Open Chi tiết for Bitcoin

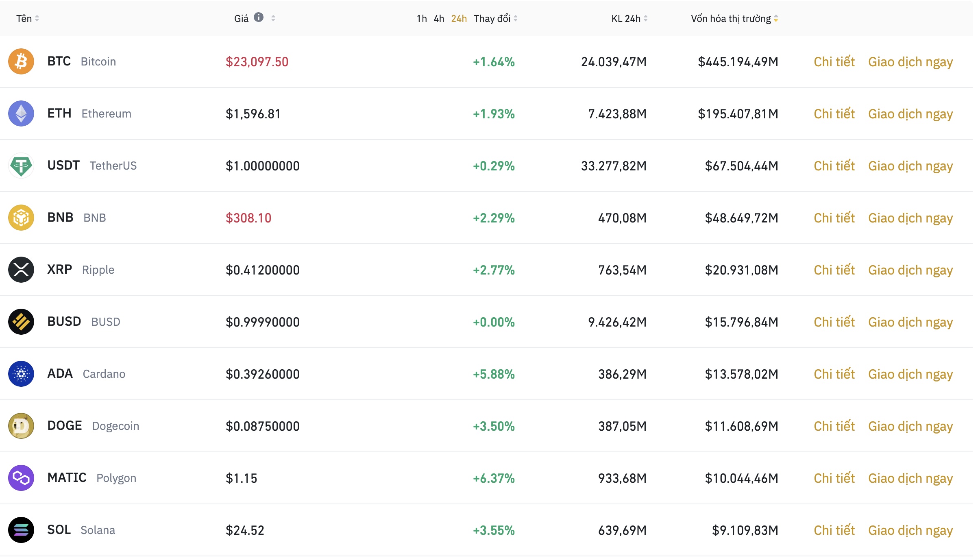coord(834,62)
